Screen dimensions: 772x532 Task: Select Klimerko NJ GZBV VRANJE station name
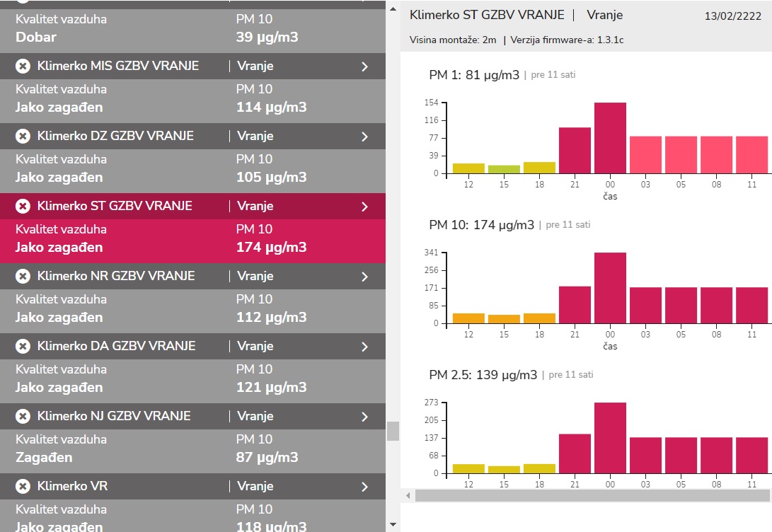pyautogui.click(x=114, y=417)
